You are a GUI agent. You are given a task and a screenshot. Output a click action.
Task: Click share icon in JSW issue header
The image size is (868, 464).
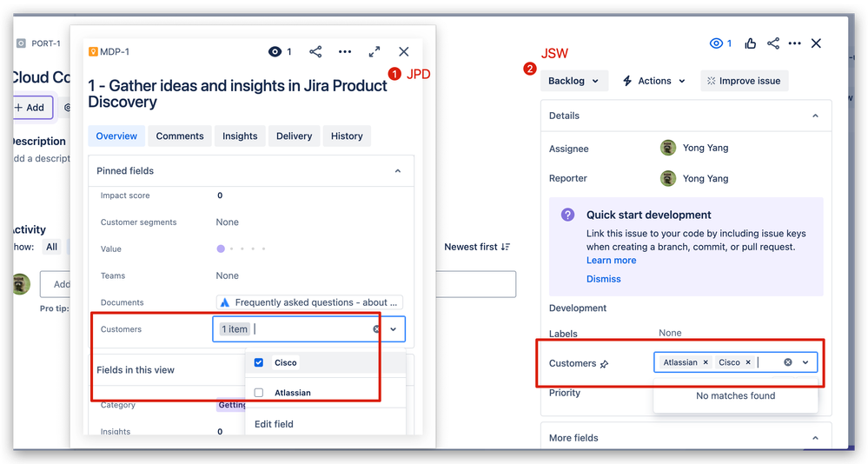pyautogui.click(x=773, y=43)
